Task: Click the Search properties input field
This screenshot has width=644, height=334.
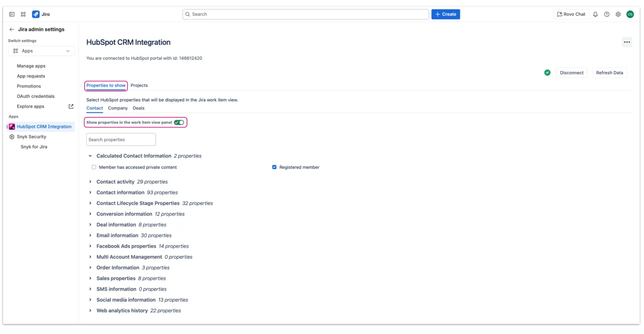Action: pyautogui.click(x=121, y=139)
